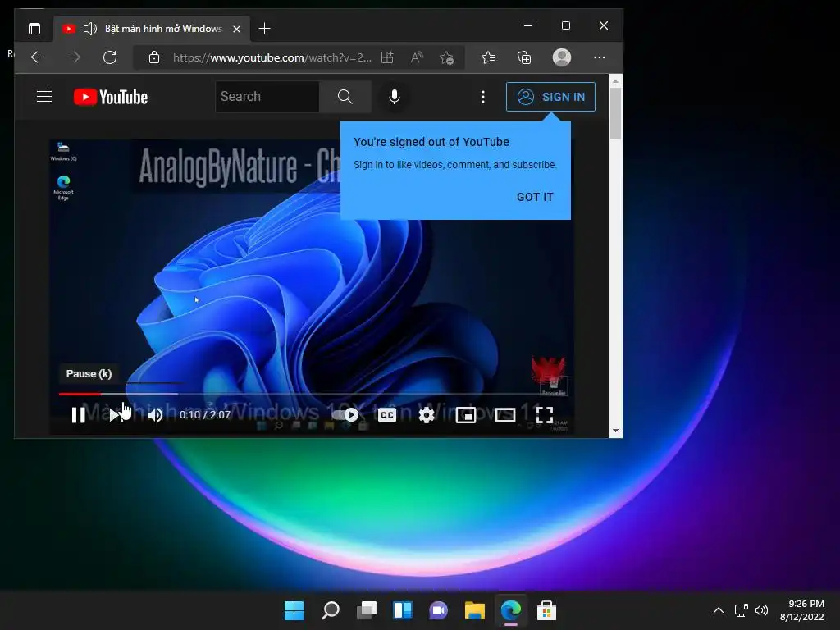Toggle the Autoplay switch

coord(345,414)
